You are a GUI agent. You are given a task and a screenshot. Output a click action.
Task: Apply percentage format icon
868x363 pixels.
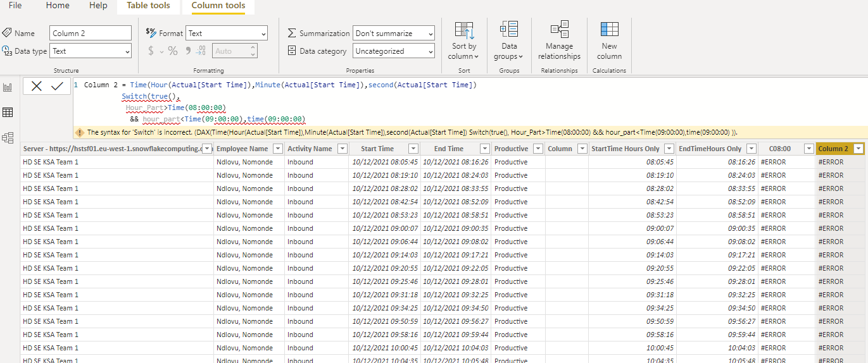[x=173, y=51]
